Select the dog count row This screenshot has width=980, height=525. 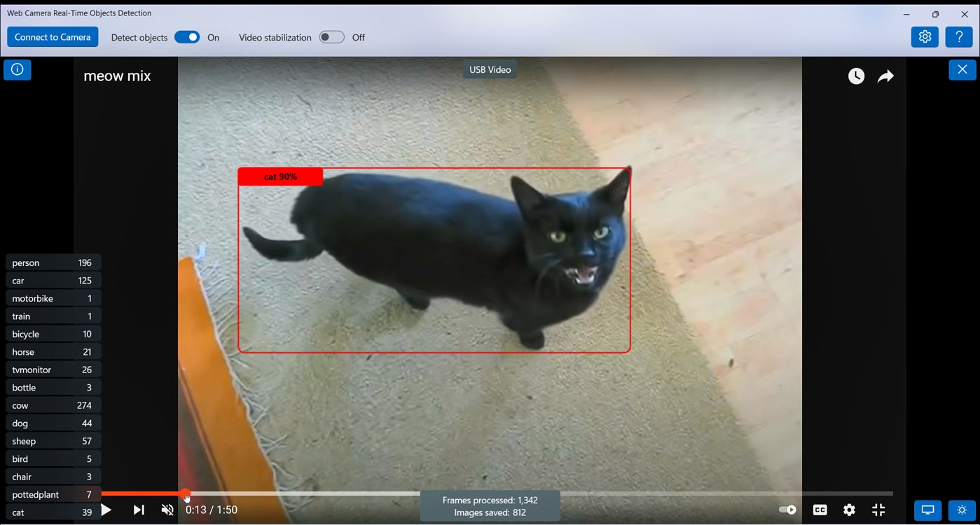pyautogui.click(x=53, y=423)
